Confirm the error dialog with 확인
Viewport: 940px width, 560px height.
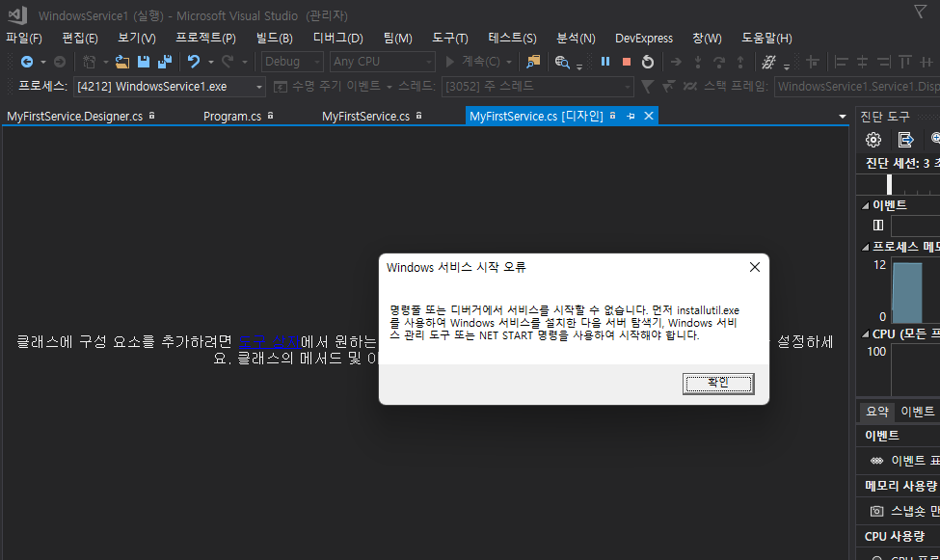click(718, 383)
